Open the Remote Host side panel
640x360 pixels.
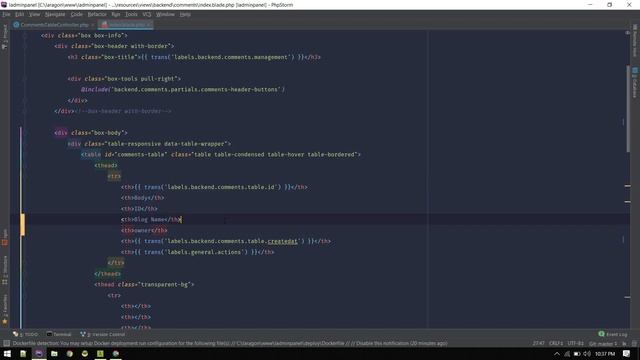(x=635, y=41)
